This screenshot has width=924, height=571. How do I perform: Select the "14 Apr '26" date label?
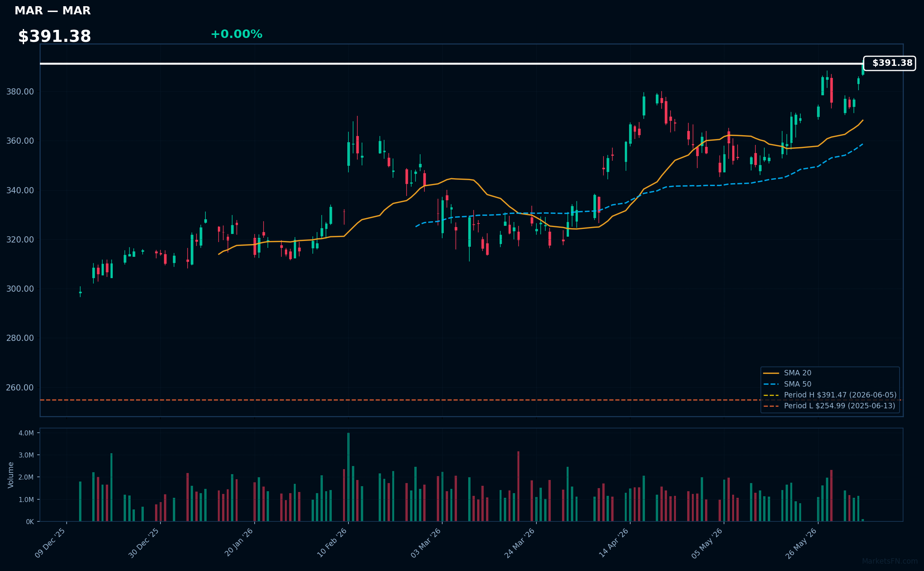click(x=614, y=543)
